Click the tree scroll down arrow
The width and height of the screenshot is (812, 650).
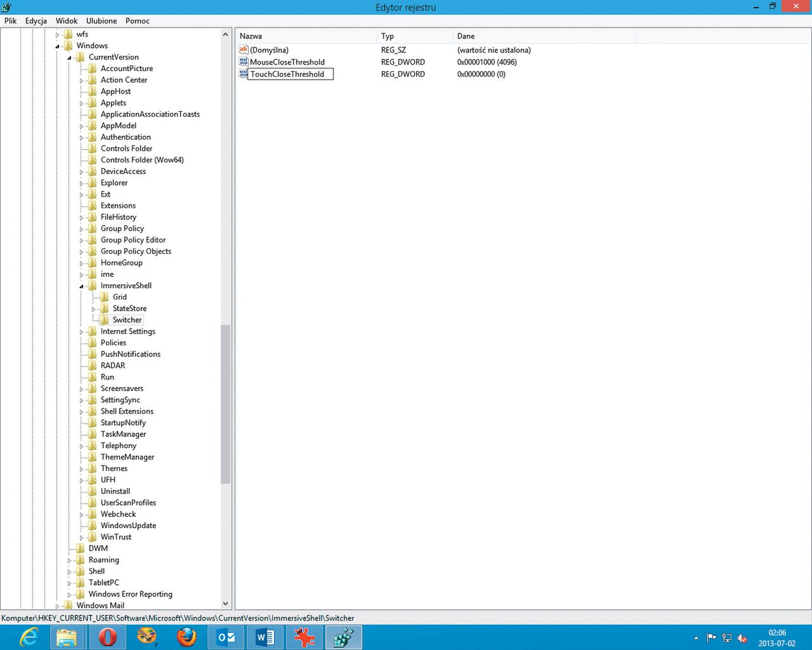[x=225, y=604]
